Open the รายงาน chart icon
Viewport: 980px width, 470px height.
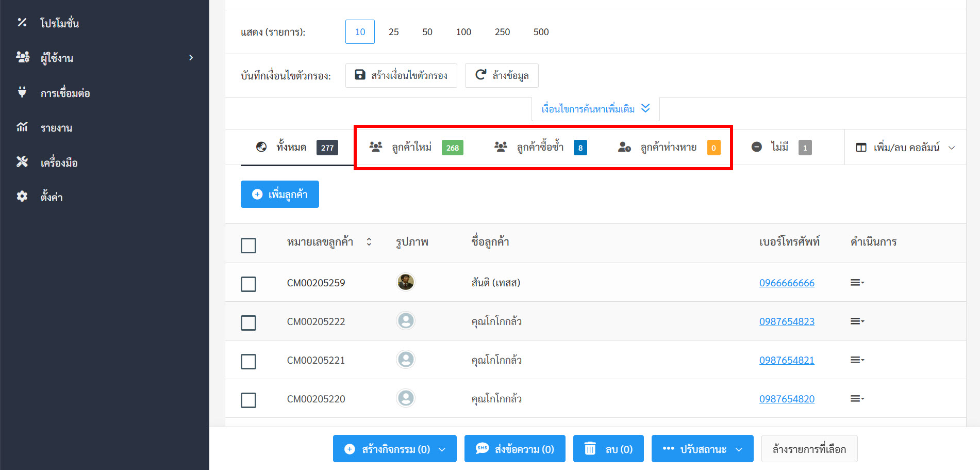[22, 127]
